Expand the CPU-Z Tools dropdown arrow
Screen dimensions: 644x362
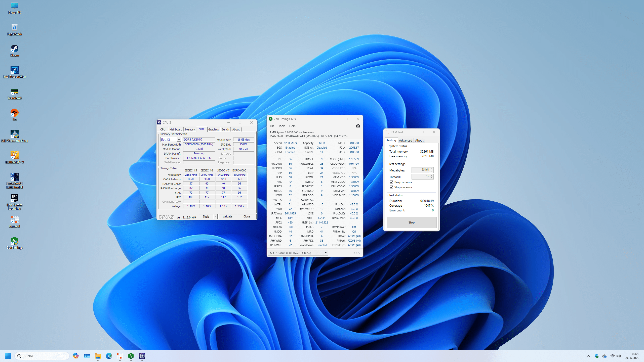(215, 216)
